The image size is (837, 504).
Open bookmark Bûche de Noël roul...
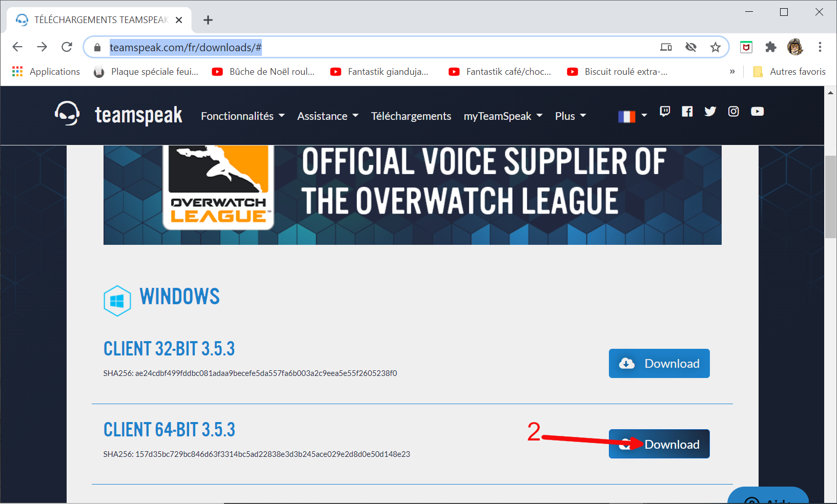point(264,72)
